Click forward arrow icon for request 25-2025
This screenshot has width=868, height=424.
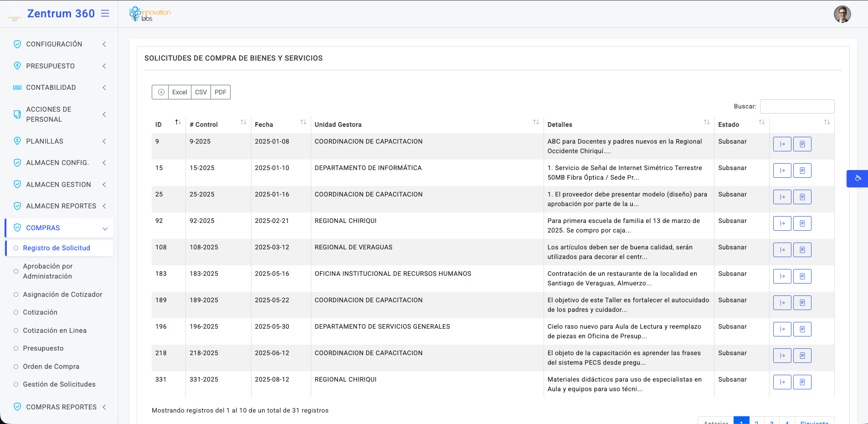point(782,197)
